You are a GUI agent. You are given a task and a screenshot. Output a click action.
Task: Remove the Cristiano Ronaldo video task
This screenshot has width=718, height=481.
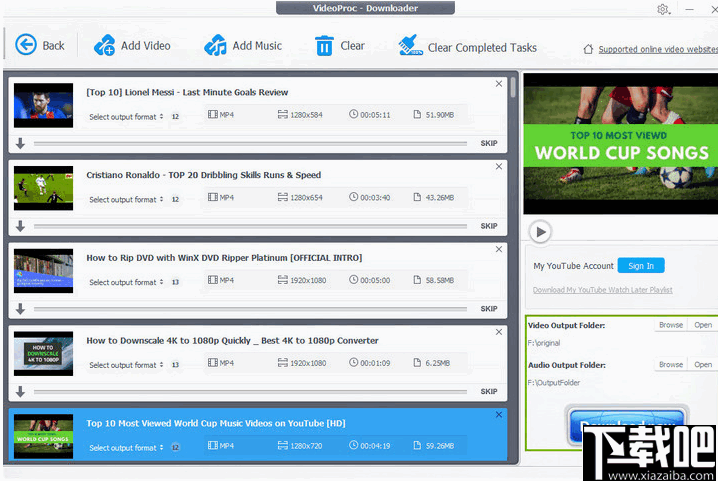point(499,166)
